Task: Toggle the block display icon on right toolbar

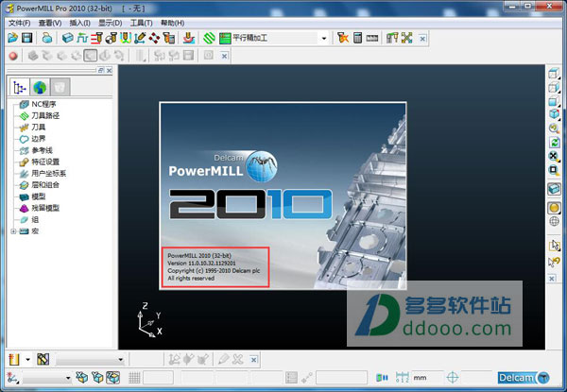Action: coord(554,189)
